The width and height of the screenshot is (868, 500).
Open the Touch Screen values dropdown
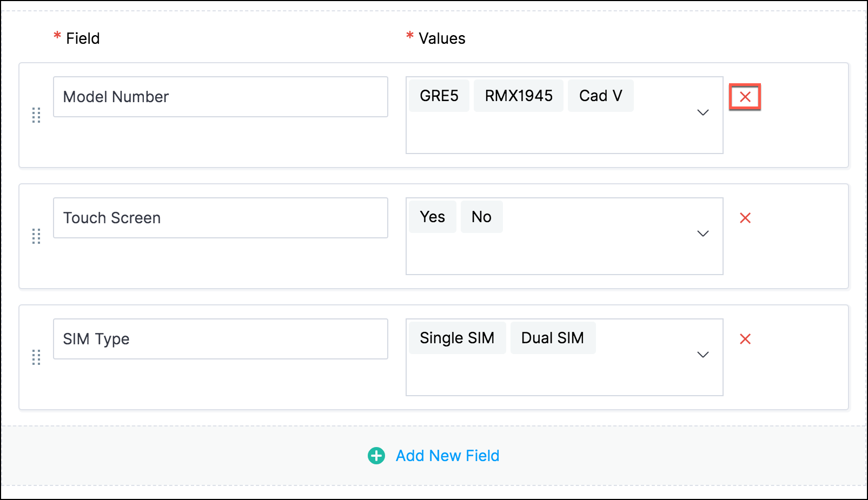coord(703,234)
